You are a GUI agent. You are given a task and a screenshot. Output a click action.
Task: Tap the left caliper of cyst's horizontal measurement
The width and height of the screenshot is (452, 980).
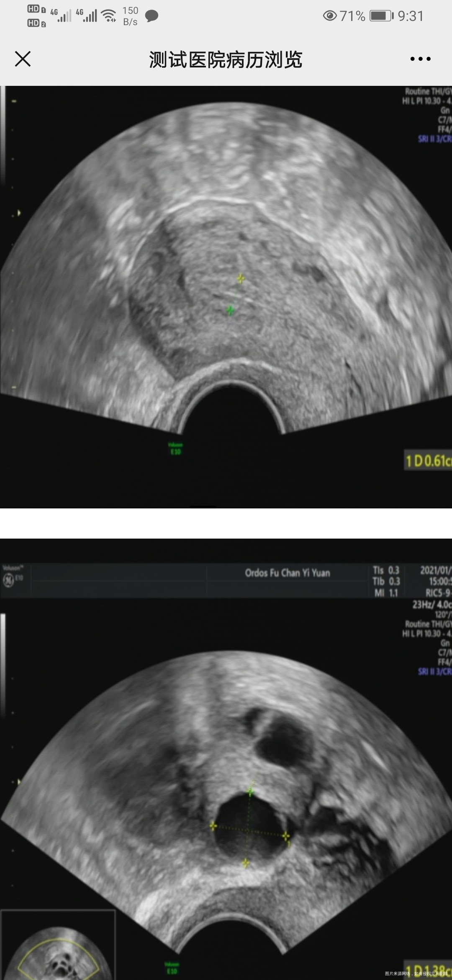pyautogui.click(x=213, y=826)
